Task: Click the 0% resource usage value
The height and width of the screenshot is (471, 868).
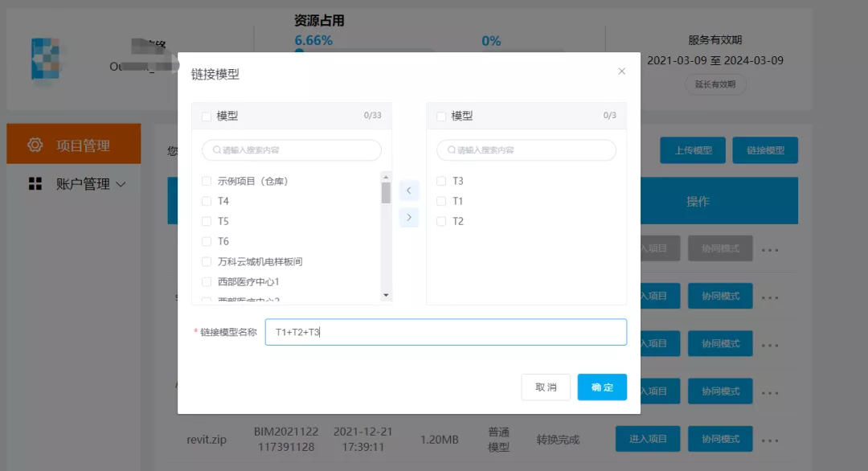Action: point(491,41)
